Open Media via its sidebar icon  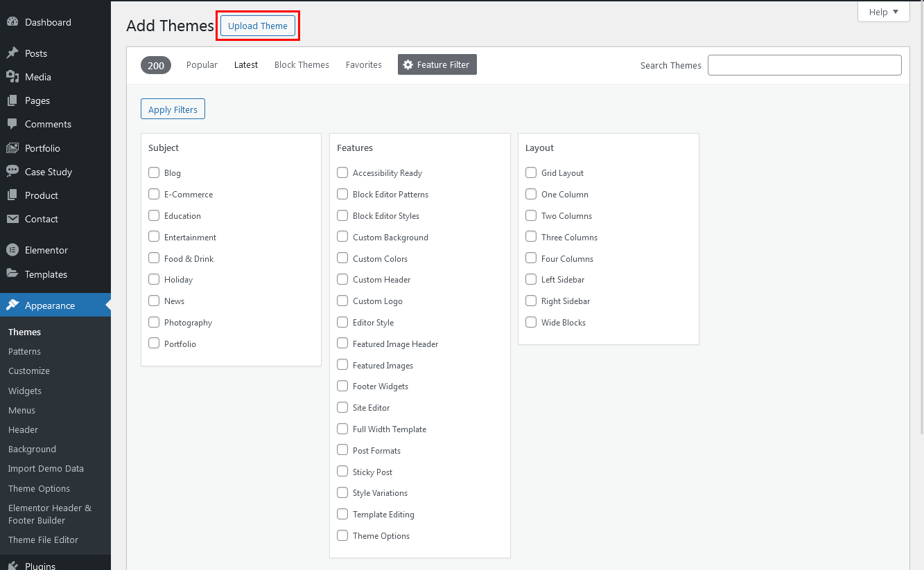tap(12, 77)
